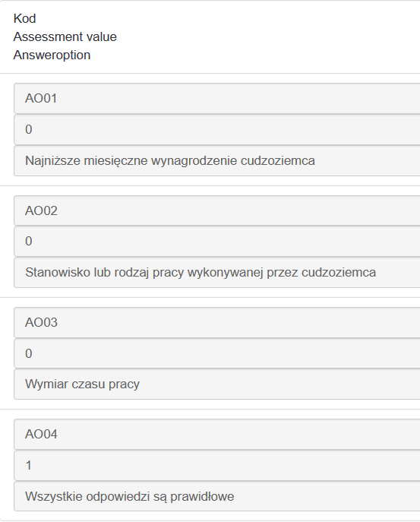Place cursor on the word 'prawidłowe' in AO04 answer
The image size is (420, 522).
coord(202,496)
